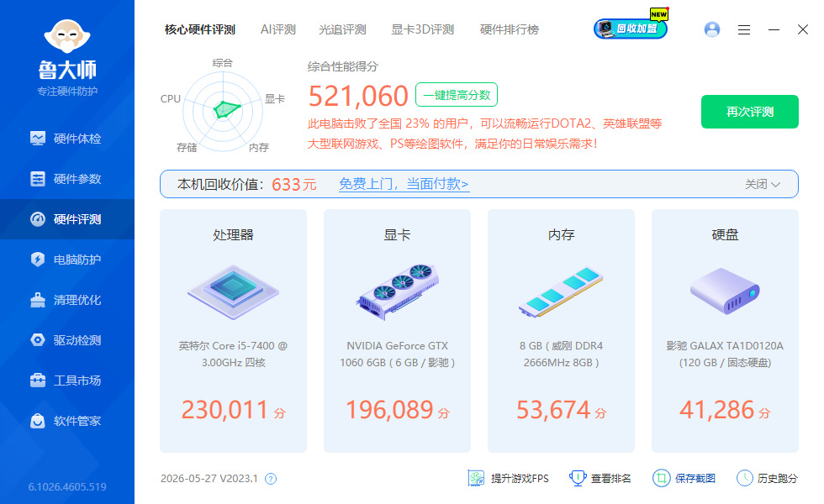Select 软件管家 sidebar label
This screenshot has width=824, height=504.
[x=77, y=421]
